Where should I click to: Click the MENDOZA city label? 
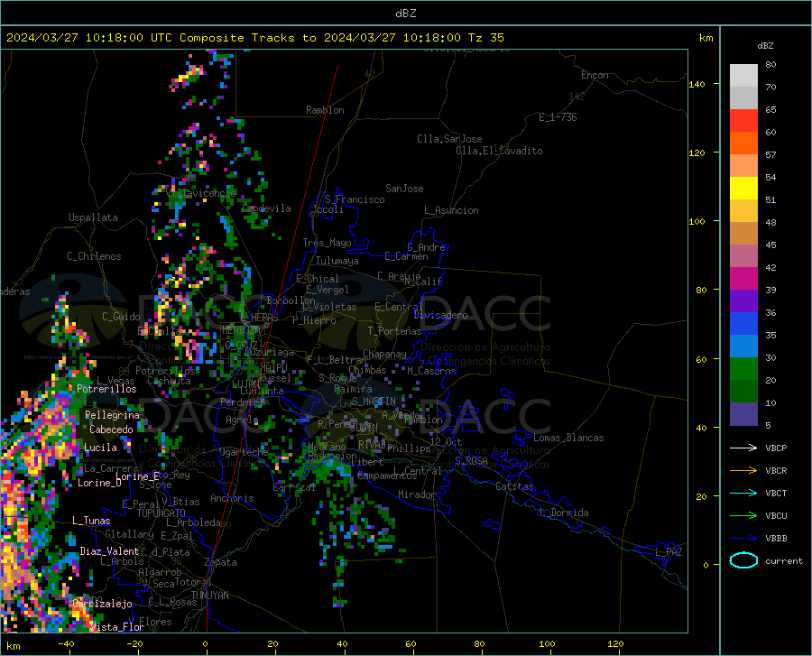pos(241,330)
